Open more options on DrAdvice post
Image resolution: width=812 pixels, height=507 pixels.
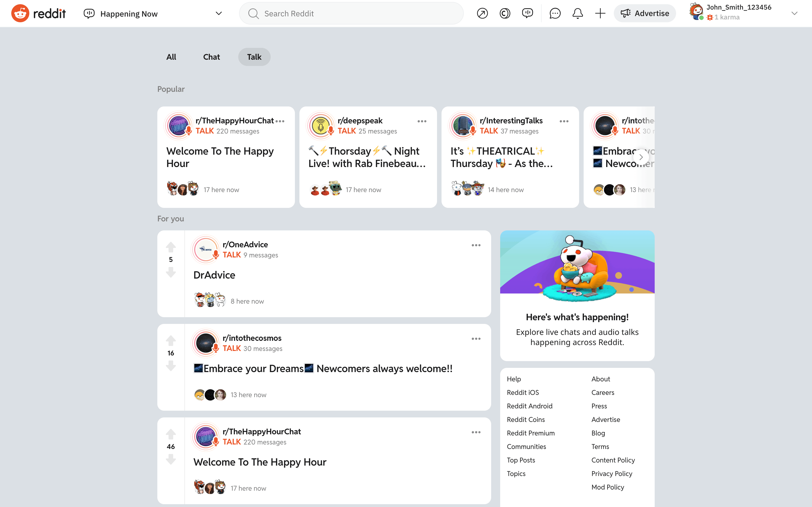pos(476,245)
